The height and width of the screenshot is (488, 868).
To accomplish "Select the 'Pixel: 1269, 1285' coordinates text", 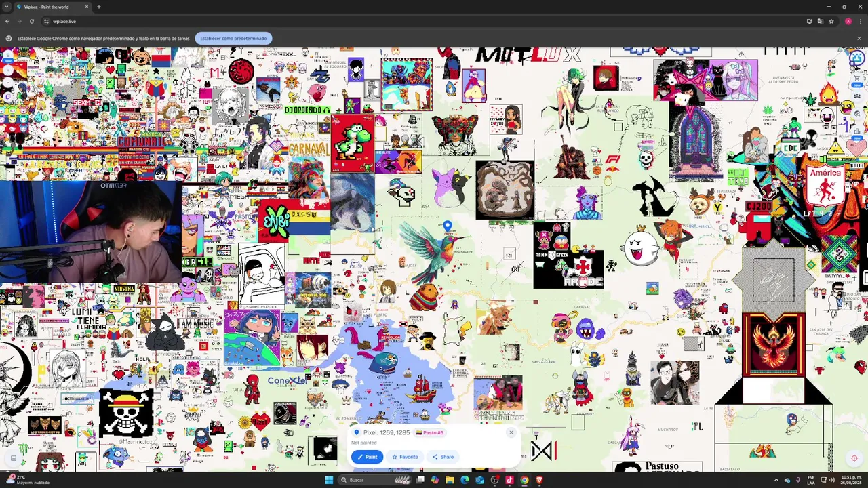I will 387,432.
